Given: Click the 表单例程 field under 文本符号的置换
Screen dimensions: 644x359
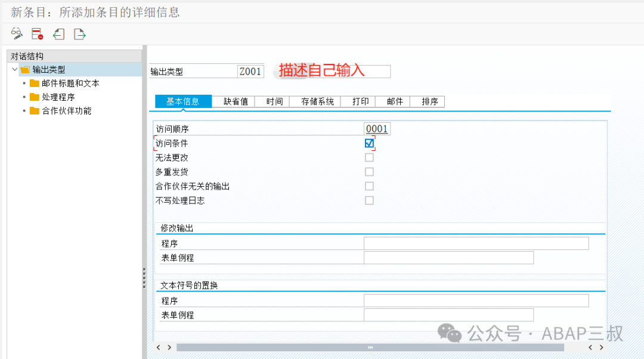Looking at the screenshot, I should (x=448, y=315).
